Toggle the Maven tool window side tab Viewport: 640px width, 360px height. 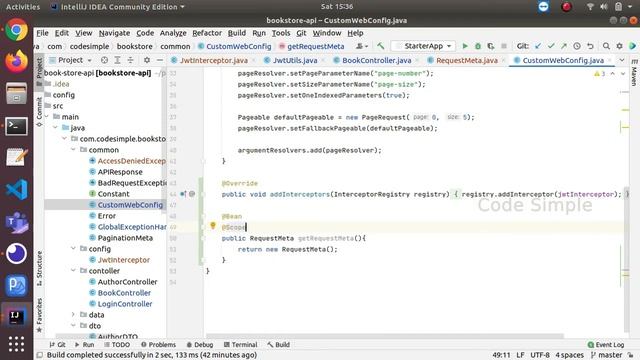[x=634, y=72]
